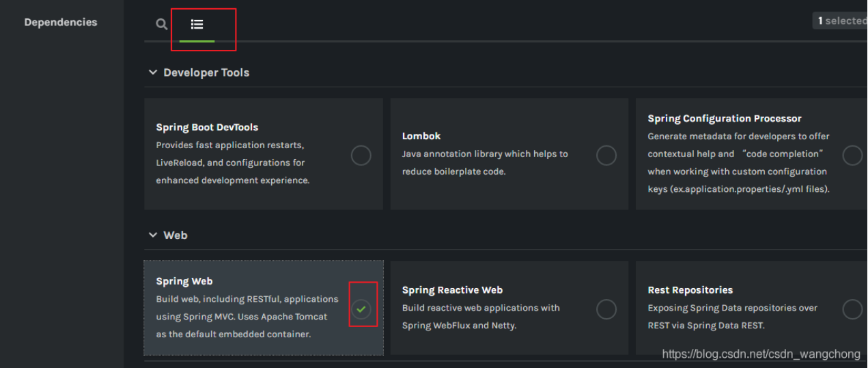Viewport: 868px width, 368px height.
Task: Click the Spring Web card title
Action: point(184,281)
